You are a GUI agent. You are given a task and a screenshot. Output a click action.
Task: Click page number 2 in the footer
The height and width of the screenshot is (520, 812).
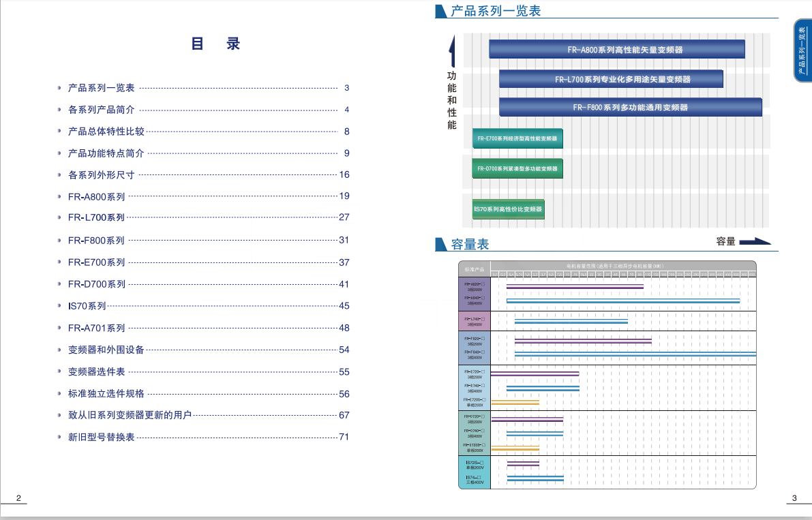click(18, 498)
